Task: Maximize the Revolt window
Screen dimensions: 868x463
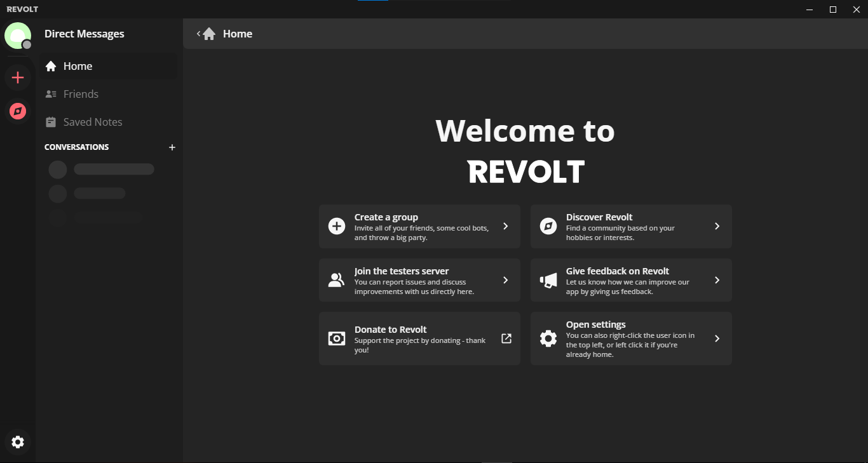Action: pyautogui.click(x=833, y=10)
